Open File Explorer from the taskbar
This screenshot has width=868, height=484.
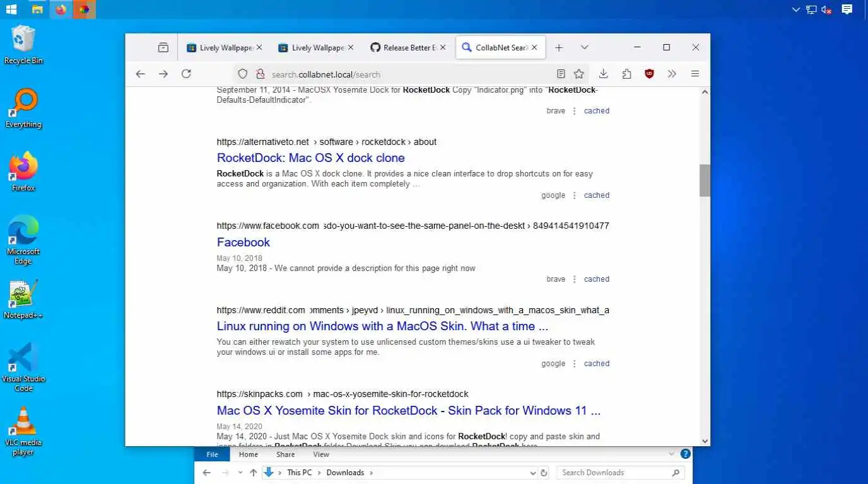click(x=37, y=9)
